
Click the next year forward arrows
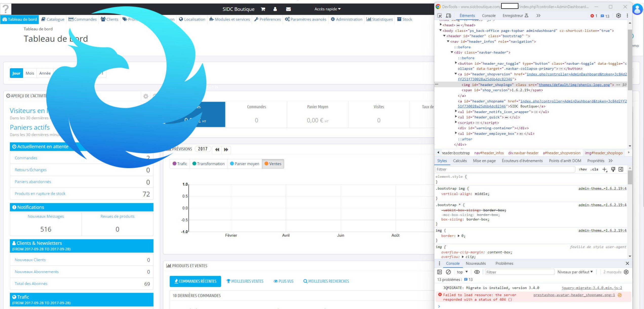pos(226,149)
